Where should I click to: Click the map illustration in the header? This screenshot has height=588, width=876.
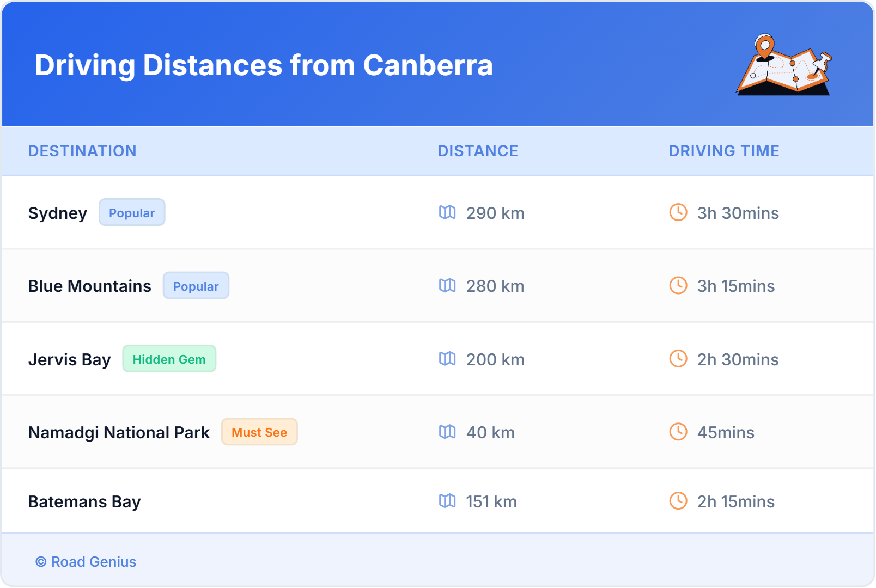(x=784, y=65)
